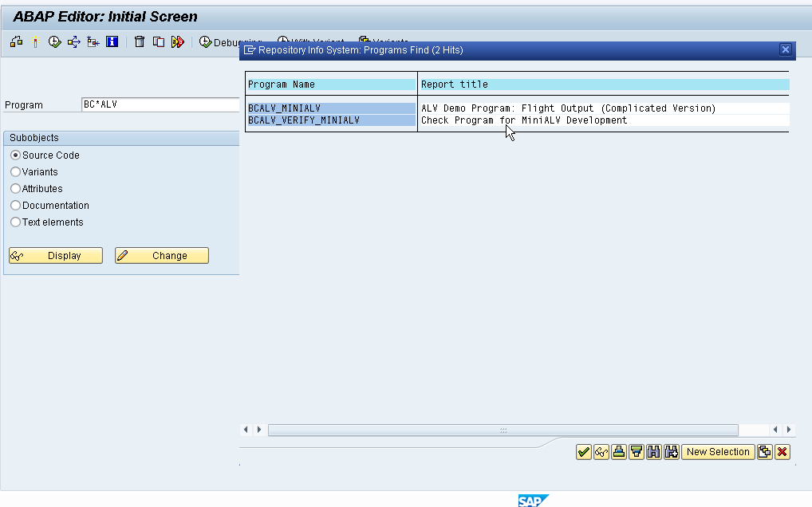Click the glasses Display icon in popup
This screenshot has height=507, width=812.
(601, 452)
